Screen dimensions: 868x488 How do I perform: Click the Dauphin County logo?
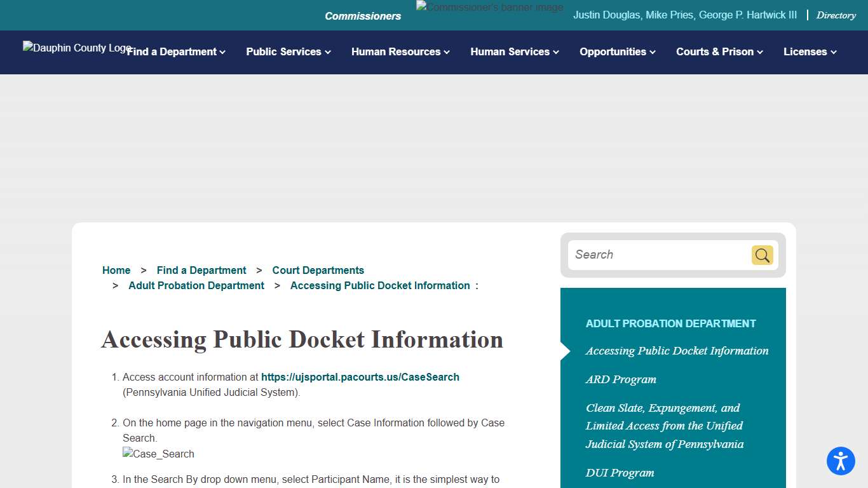click(76, 48)
